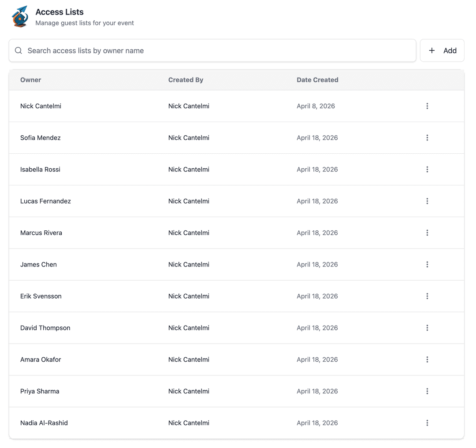Open the actions menu for Lucas Fernandez
Viewport: 476px width, 448px height.
tap(427, 201)
